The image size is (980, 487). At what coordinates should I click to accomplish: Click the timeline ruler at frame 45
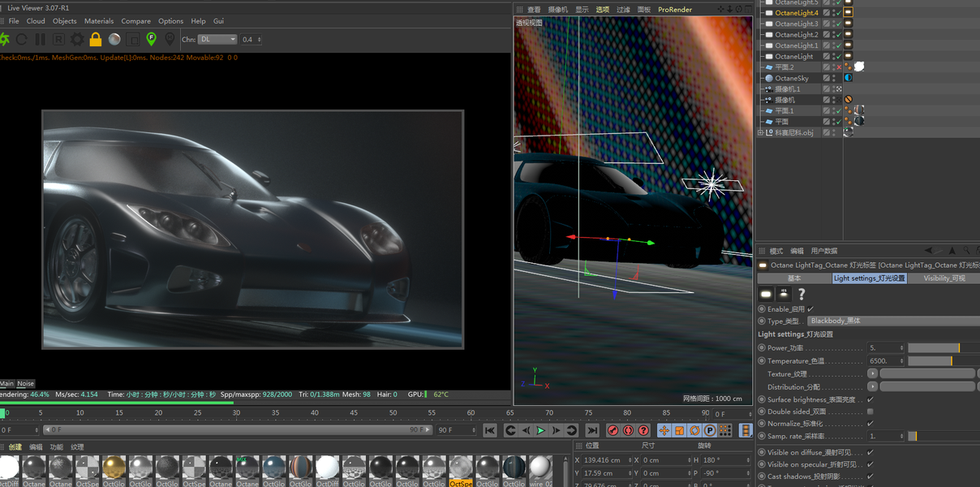tap(354, 414)
